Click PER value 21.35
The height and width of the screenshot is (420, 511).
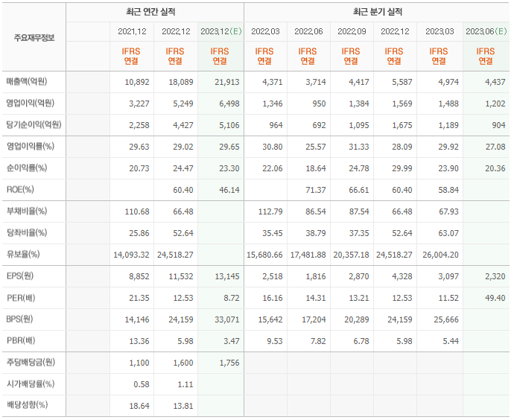point(139,298)
